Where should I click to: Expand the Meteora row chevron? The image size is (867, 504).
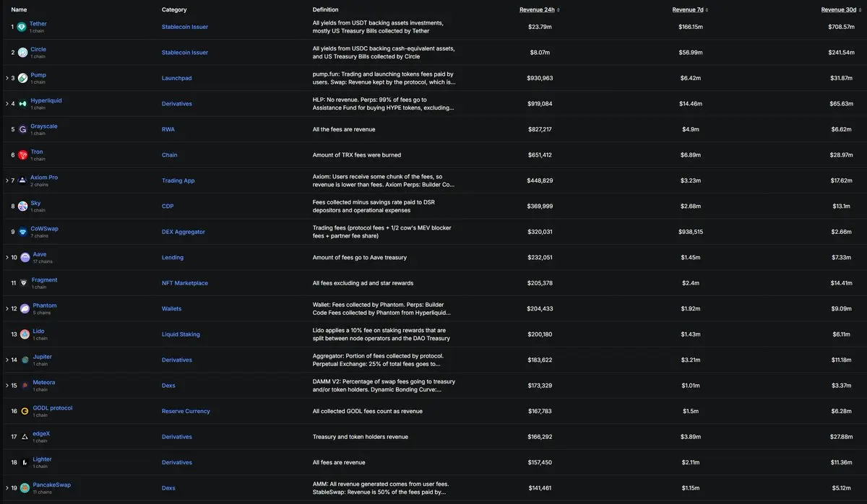tap(7, 386)
